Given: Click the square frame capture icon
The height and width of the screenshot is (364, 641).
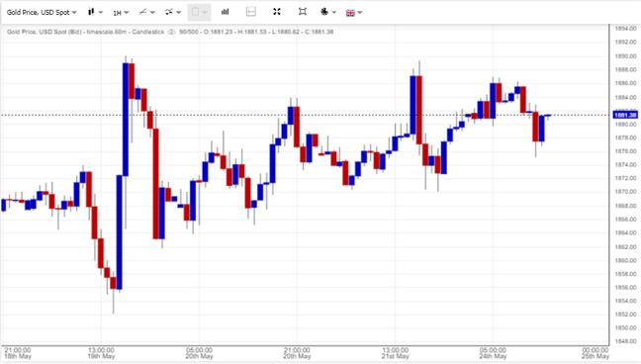Looking at the screenshot, I should click(x=303, y=12).
